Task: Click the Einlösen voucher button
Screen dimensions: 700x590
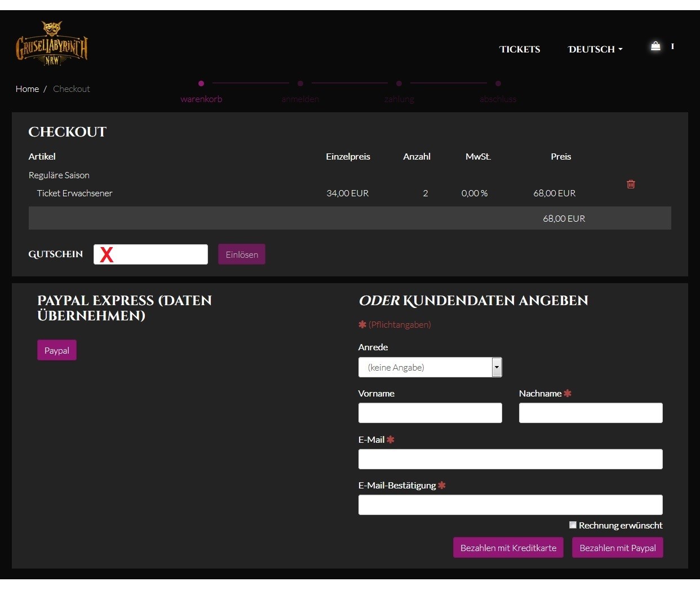Action: [242, 254]
